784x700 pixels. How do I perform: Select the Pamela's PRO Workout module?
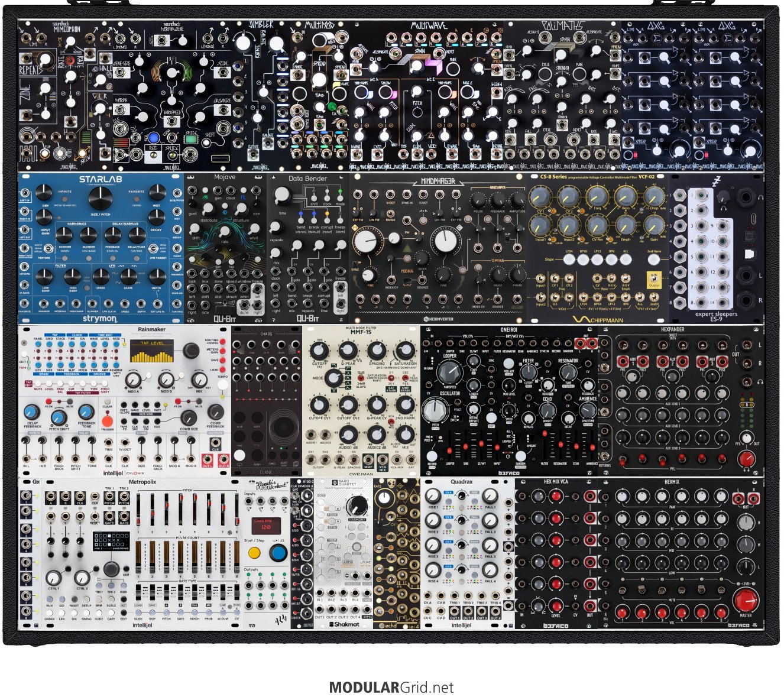(266, 554)
